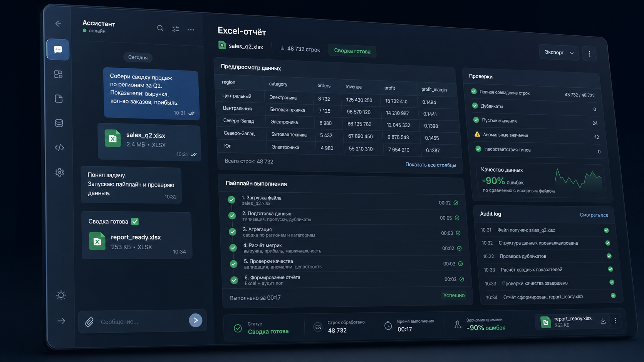This screenshot has height=362, width=644.
Task: Open the database icon in the sidebar
Action: pyautogui.click(x=59, y=123)
